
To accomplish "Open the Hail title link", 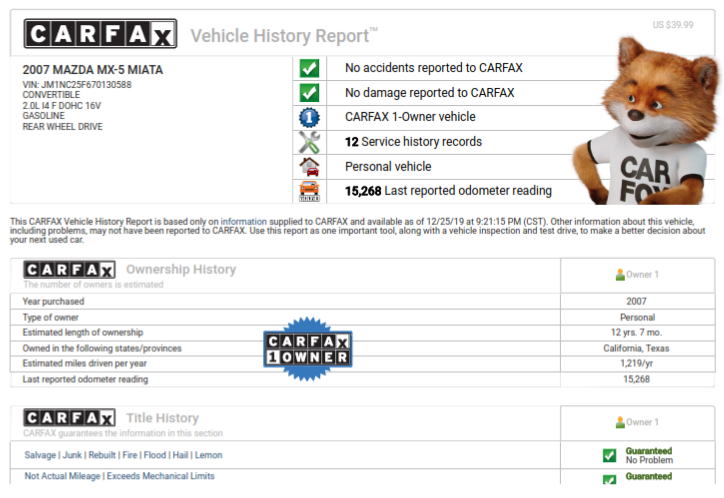I will pos(181,455).
